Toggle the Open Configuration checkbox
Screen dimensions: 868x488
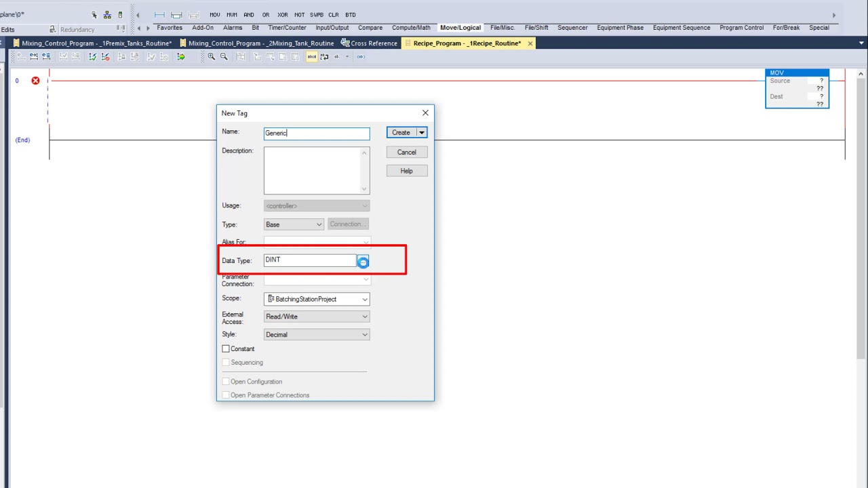(x=226, y=382)
